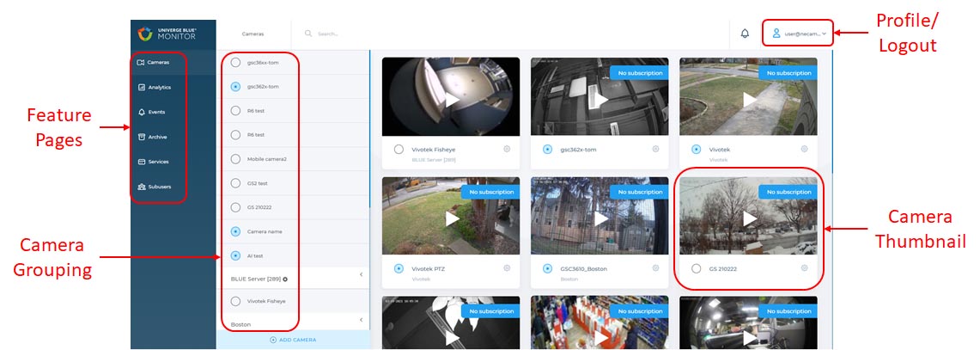Image resolution: width=980 pixels, height=350 pixels.
Task: Click the BLUE Server [289] group header
Action: [293, 279]
